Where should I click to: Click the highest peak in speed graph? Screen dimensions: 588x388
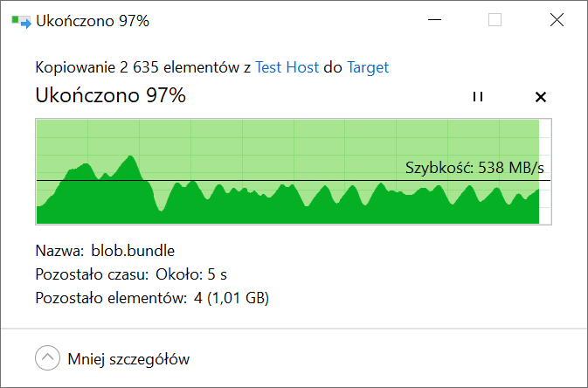130,156
